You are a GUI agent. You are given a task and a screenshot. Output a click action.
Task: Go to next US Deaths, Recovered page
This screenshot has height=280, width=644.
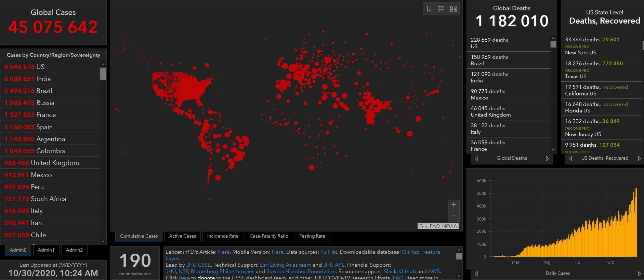(639, 158)
